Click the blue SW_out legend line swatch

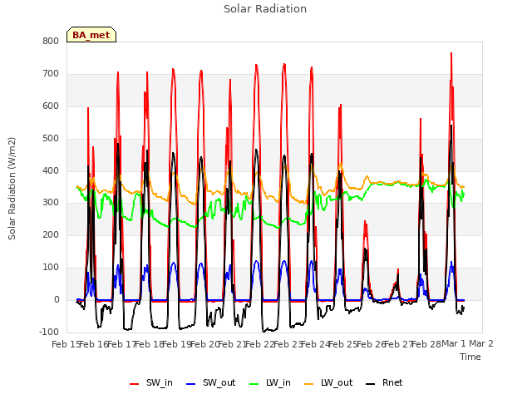[191, 384]
